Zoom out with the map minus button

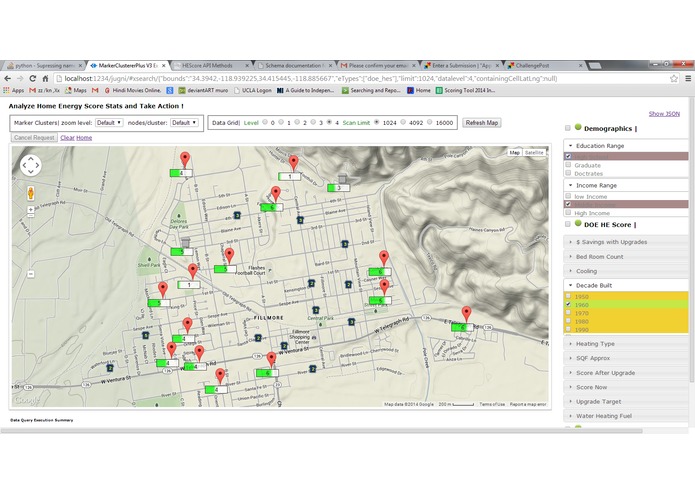point(31,274)
